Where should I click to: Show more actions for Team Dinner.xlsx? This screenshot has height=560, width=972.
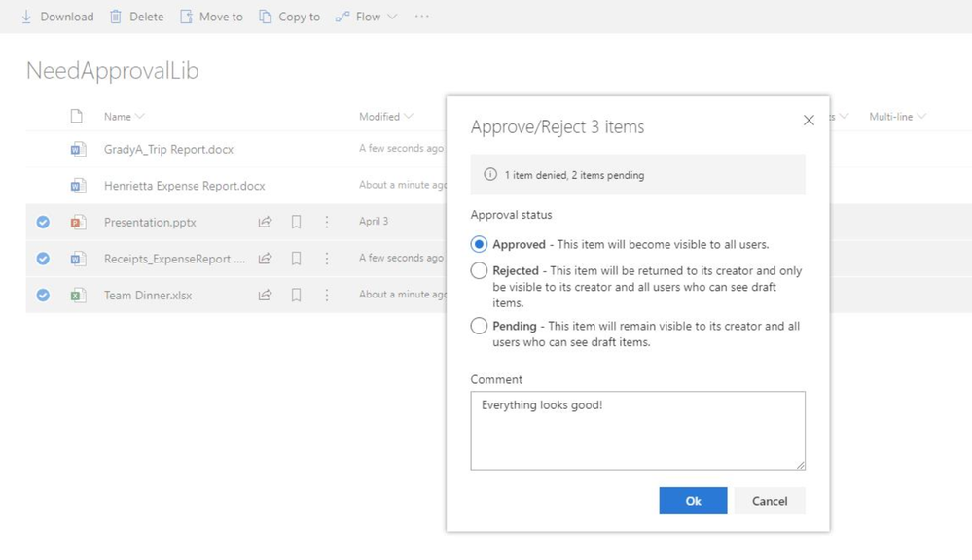pyautogui.click(x=327, y=295)
